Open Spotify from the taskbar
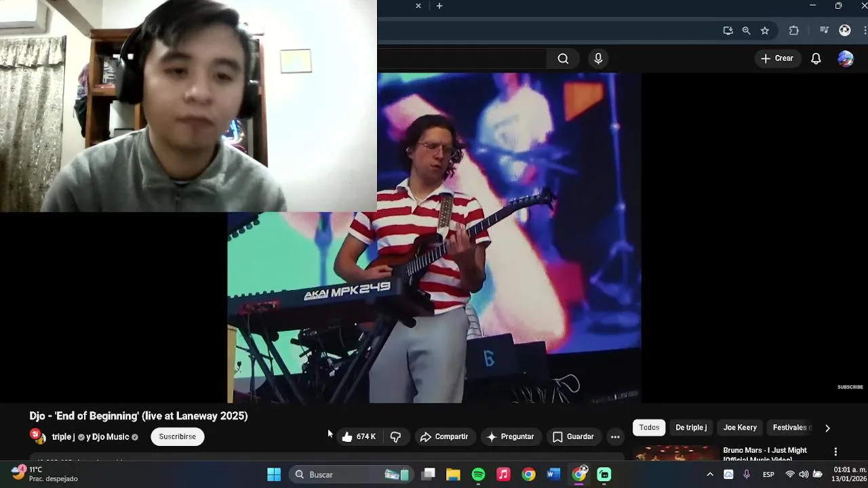This screenshot has width=868, height=488. coord(478,474)
